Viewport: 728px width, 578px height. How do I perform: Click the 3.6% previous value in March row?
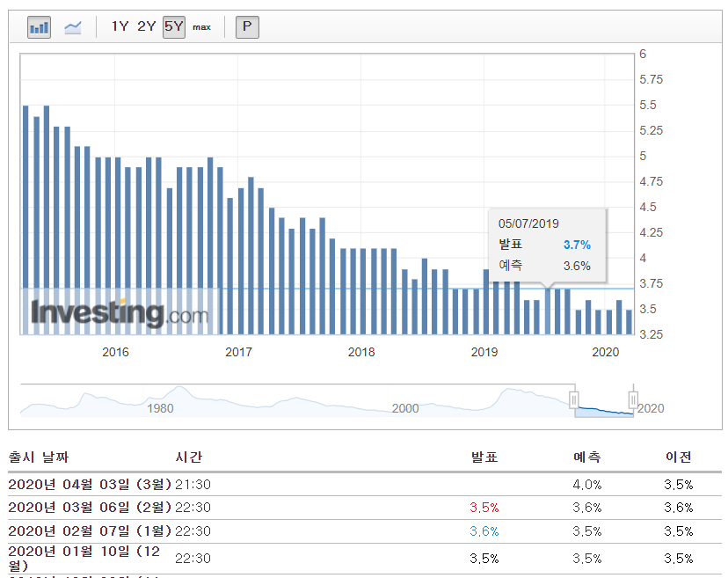tap(678, 508)
